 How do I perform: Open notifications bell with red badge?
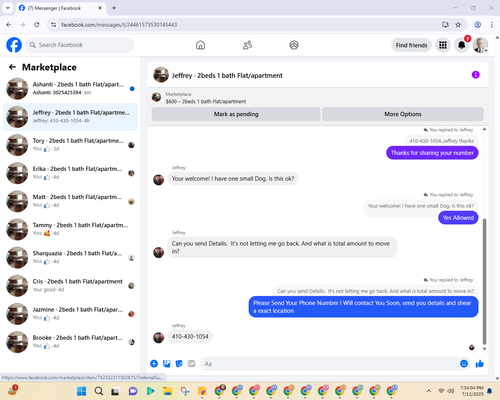pos(462,45)
